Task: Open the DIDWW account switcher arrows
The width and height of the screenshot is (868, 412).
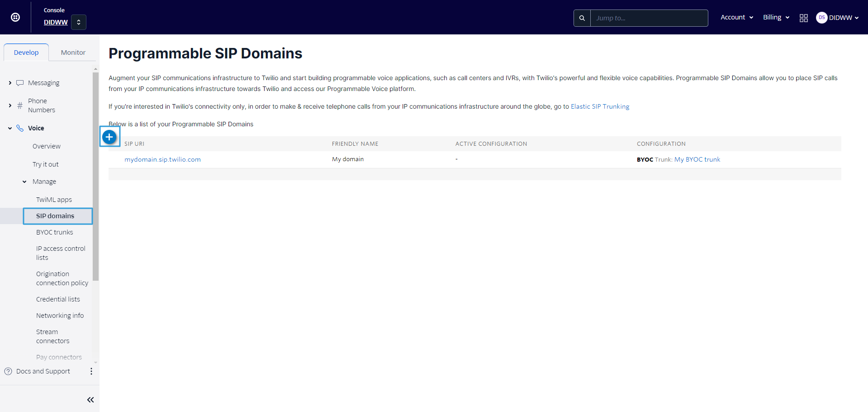Action: tap(79, 22)
